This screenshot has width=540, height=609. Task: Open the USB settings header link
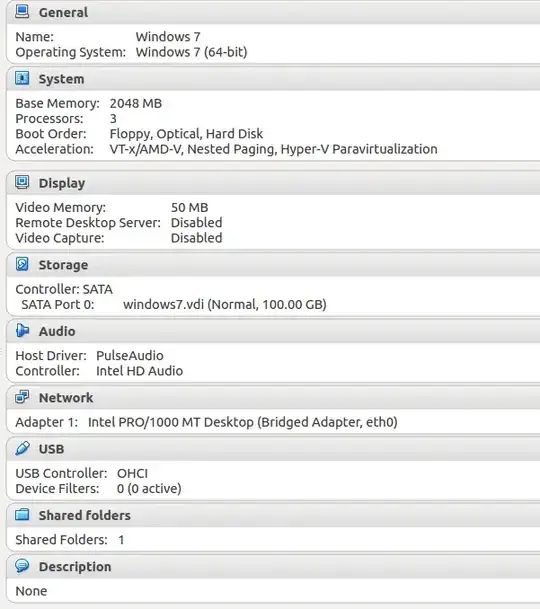(51, 449)
